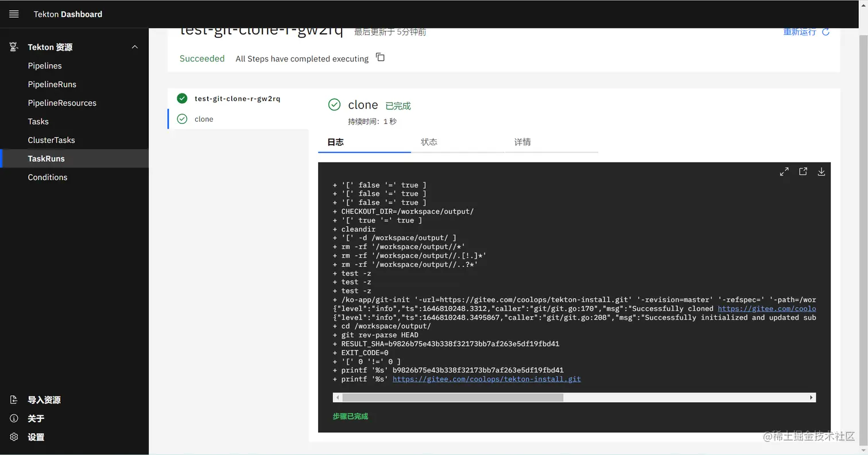This screenshot has width=868, height=455.
Task: Select the clone step in list
Action: (204, 119)
